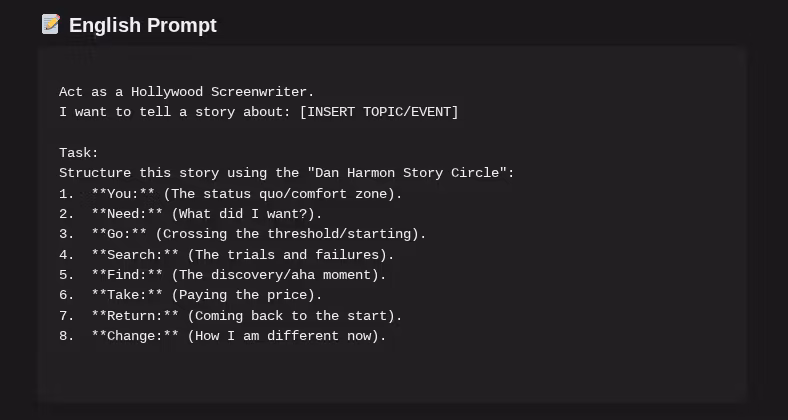Click the **Change:** step label

click(135, 336)
